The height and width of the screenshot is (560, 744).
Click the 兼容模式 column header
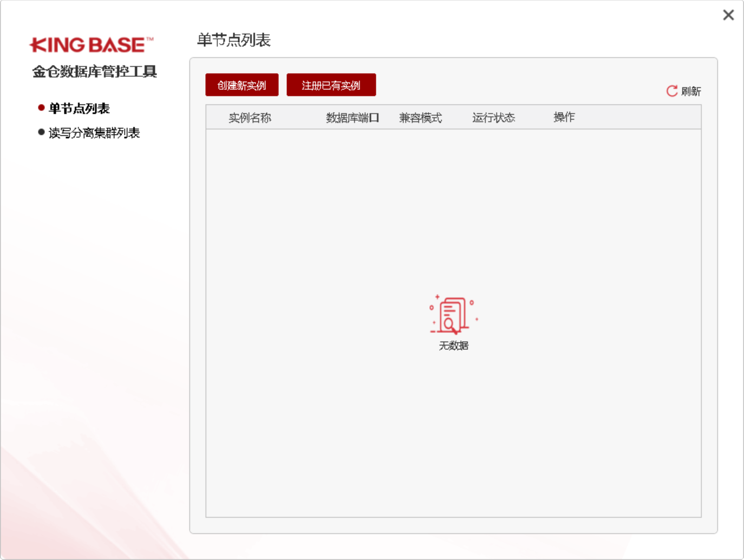point(421,118)
